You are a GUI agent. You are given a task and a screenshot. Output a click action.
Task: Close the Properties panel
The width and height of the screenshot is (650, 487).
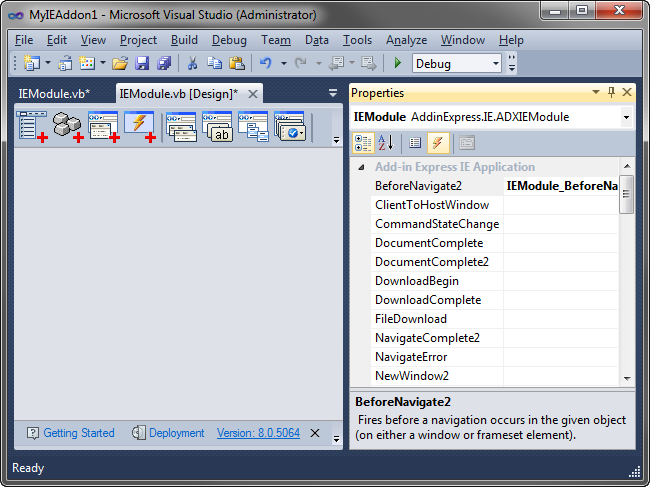[627, 92]
